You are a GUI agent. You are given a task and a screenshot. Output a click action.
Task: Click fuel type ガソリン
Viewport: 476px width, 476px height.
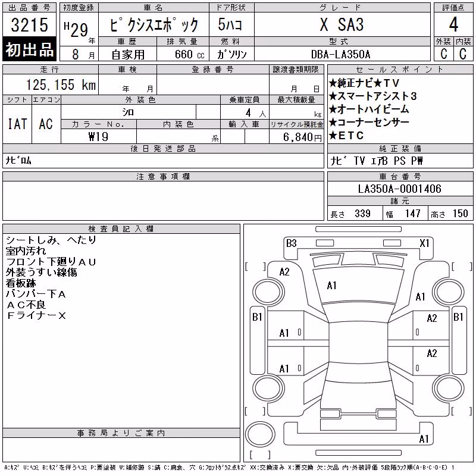232,54
